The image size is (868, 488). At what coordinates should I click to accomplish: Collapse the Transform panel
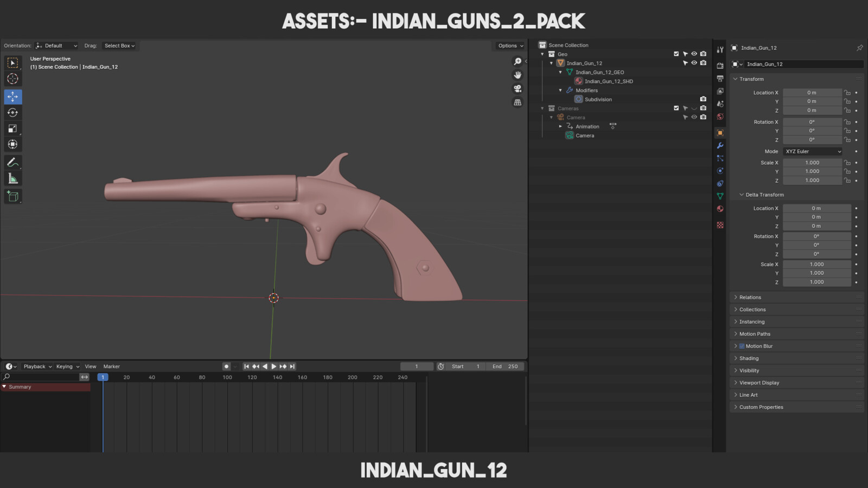(751, 79)
